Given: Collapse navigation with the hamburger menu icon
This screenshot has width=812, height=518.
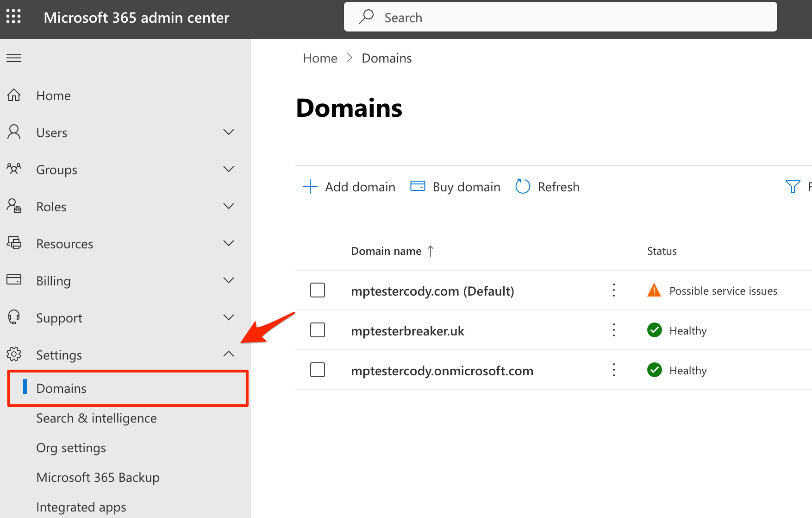Looking at the screenshot, I should click(14, 58).
